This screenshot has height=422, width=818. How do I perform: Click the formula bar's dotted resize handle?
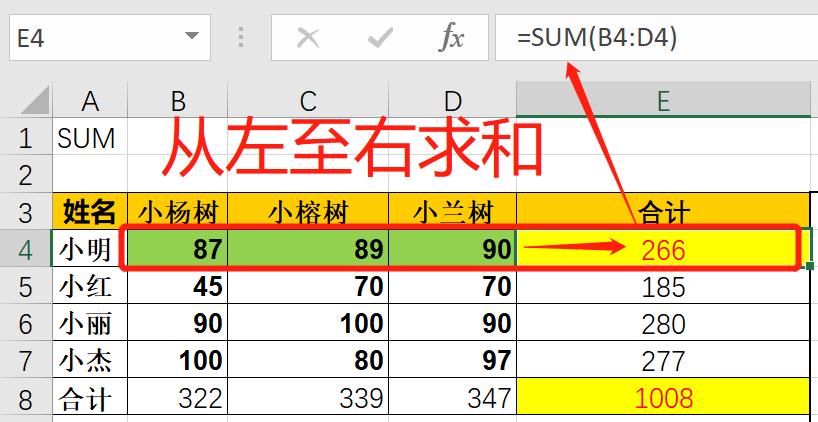240,38
